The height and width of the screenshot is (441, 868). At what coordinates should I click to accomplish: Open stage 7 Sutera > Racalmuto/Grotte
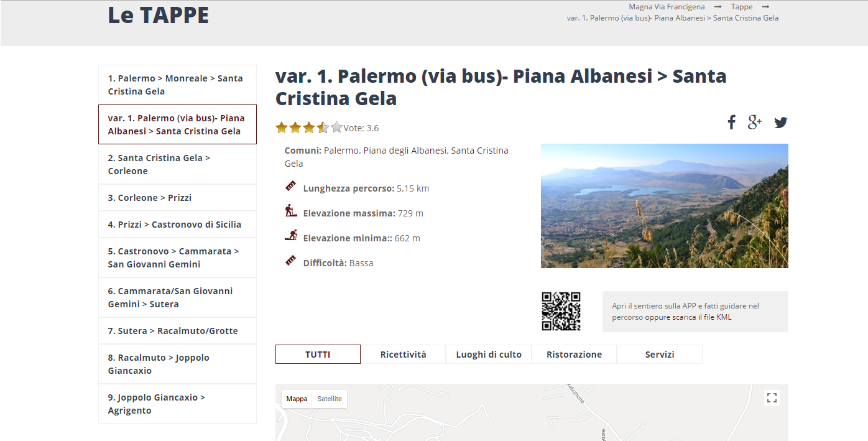coord(177,331)
